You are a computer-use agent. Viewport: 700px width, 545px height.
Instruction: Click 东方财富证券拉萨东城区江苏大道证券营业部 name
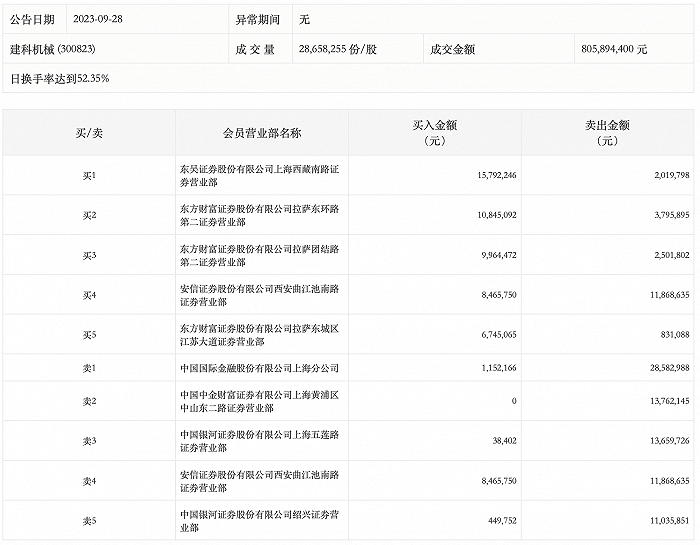click(259, 335)
